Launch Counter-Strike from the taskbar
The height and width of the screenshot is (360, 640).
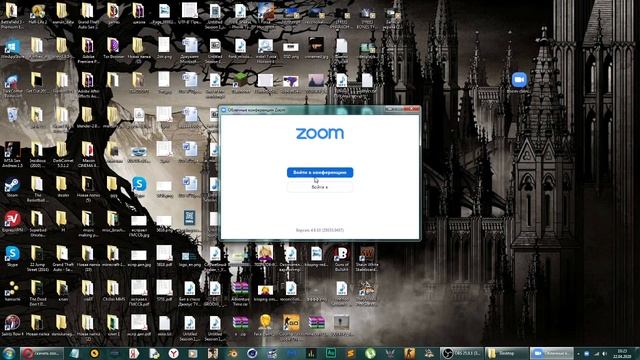409,353
